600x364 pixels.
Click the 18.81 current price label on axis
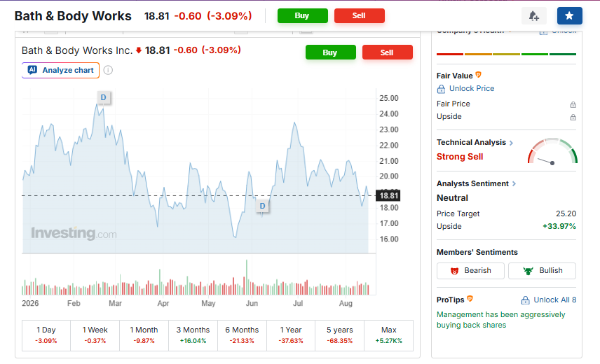coord(389,196)
